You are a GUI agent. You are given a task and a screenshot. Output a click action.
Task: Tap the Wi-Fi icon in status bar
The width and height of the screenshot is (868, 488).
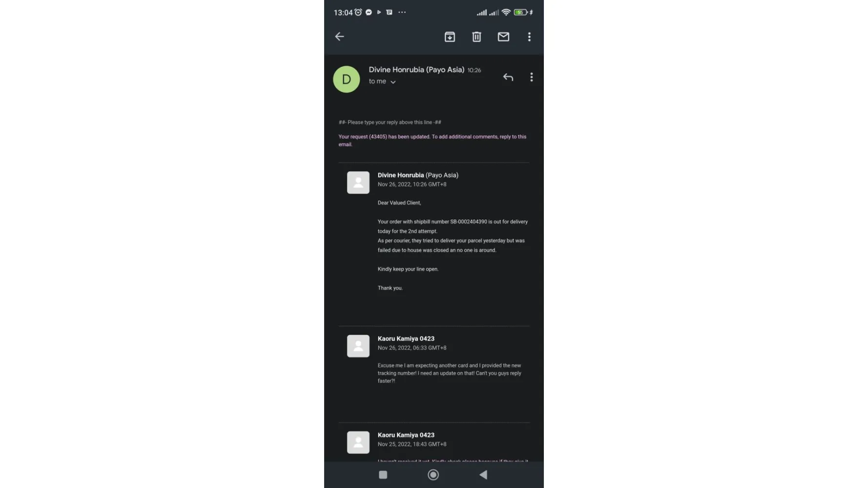506,12
